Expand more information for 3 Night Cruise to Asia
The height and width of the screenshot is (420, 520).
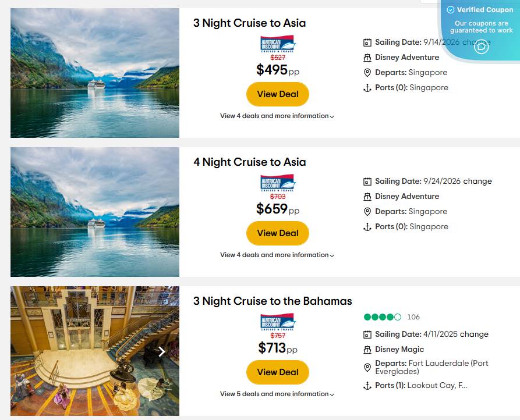click(278, 116)
